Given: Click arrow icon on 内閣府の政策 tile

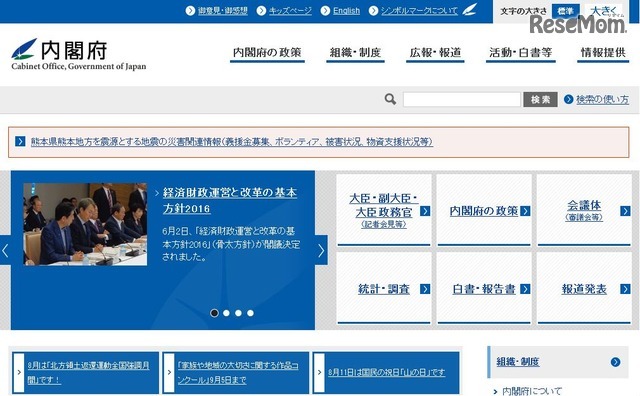Looking at the screenshot, I should 525,211.
